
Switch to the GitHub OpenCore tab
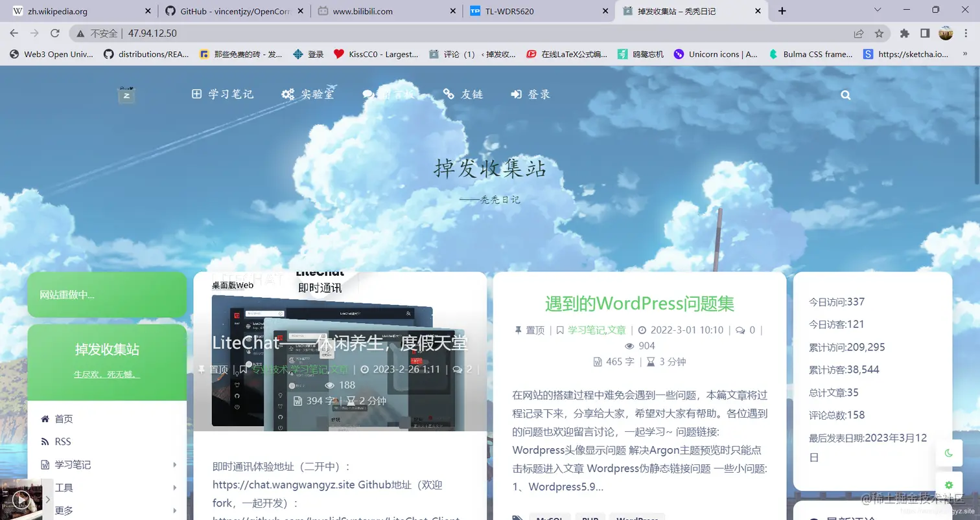233,11
